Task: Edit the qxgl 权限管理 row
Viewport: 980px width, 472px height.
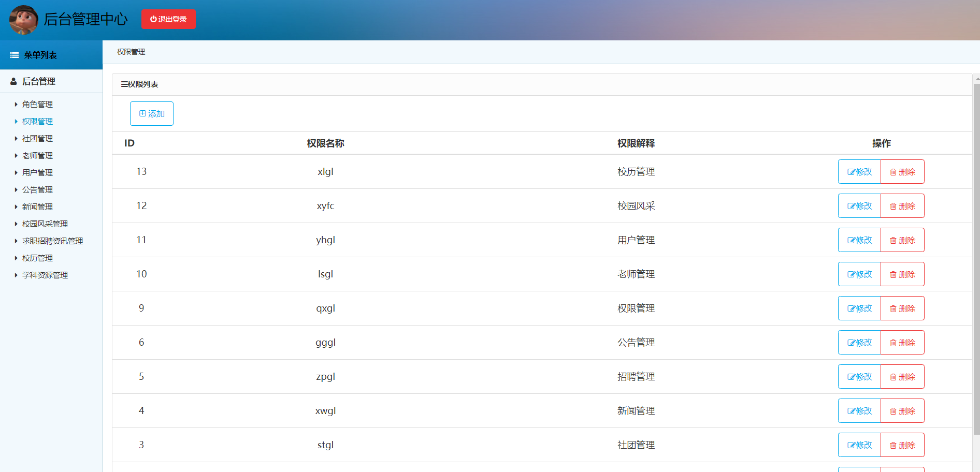Action: [x=859, y=308]
